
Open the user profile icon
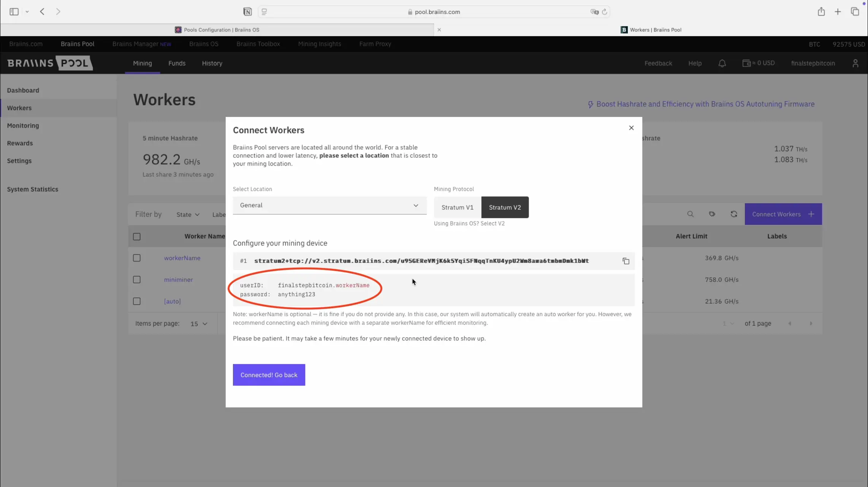[855, 63]
